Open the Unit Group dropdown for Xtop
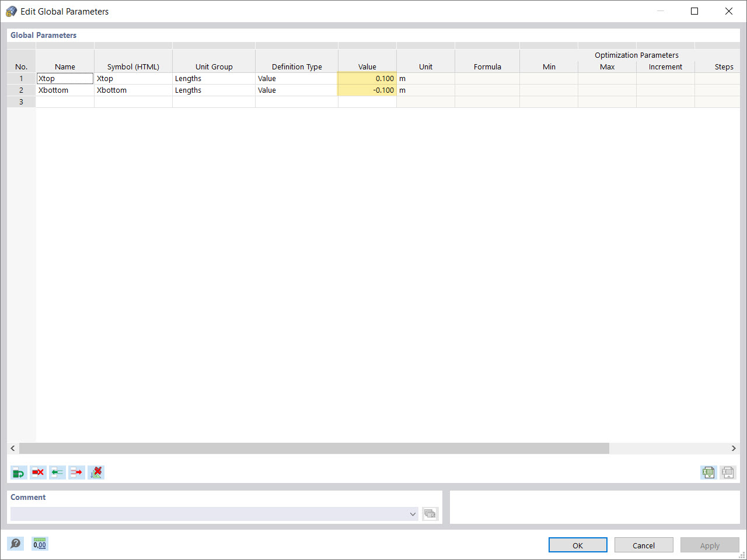The width and height of the screenshot is (747, 560). coord(214,78)
